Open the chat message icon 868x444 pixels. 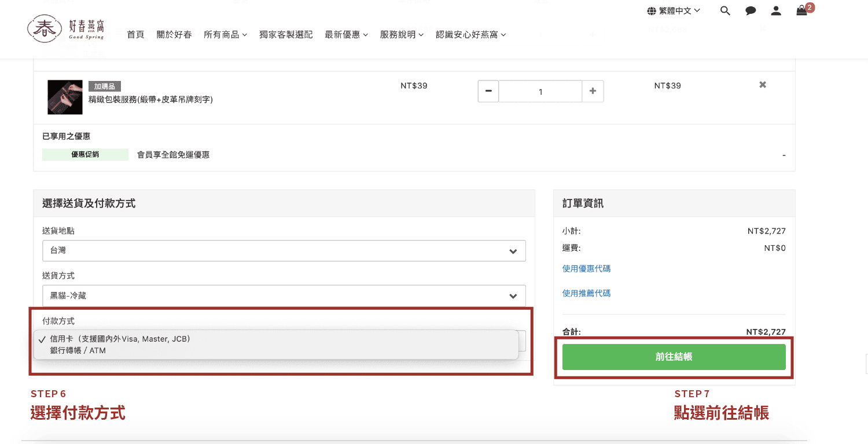point(751,10)
